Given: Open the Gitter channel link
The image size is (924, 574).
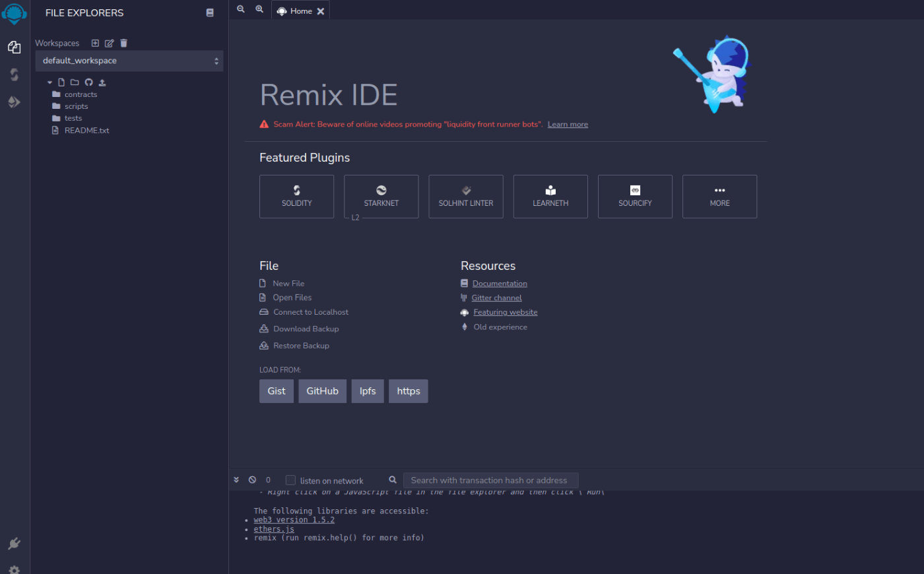Looking at the screenshot, I should (x=496, y=298).
